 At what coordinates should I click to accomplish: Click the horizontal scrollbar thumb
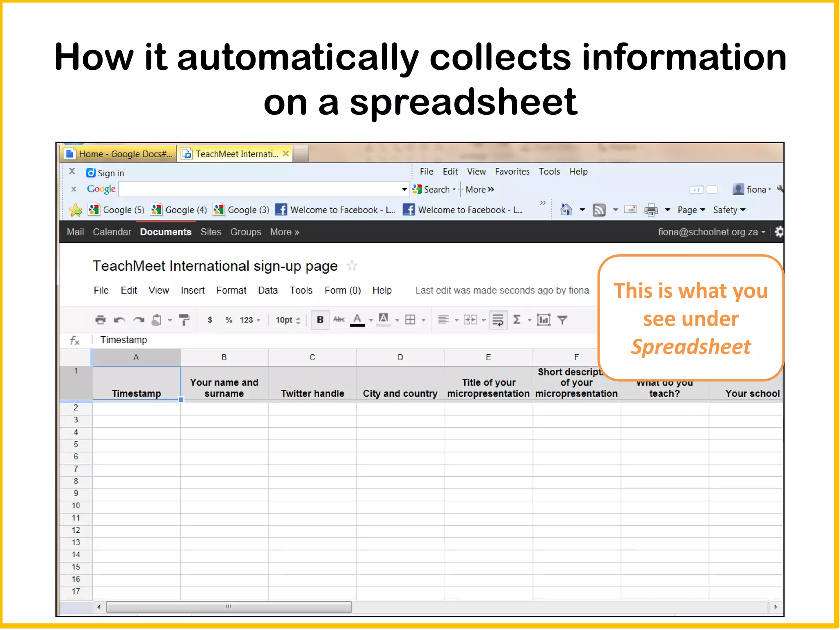coord(228,607)
